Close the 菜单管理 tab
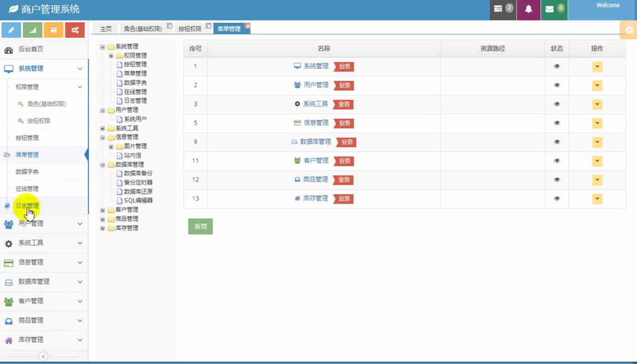Screen dimensions: 637x364 point(248,26)
